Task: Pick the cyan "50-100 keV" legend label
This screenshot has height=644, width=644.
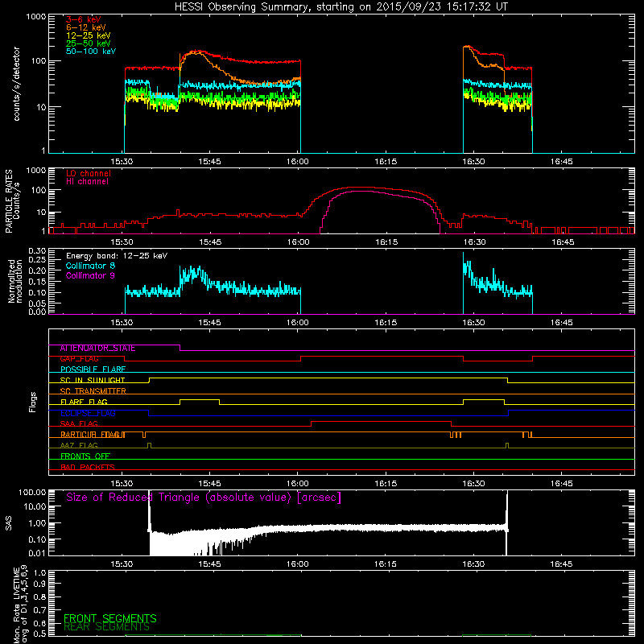Action: [x=91, y=52]
